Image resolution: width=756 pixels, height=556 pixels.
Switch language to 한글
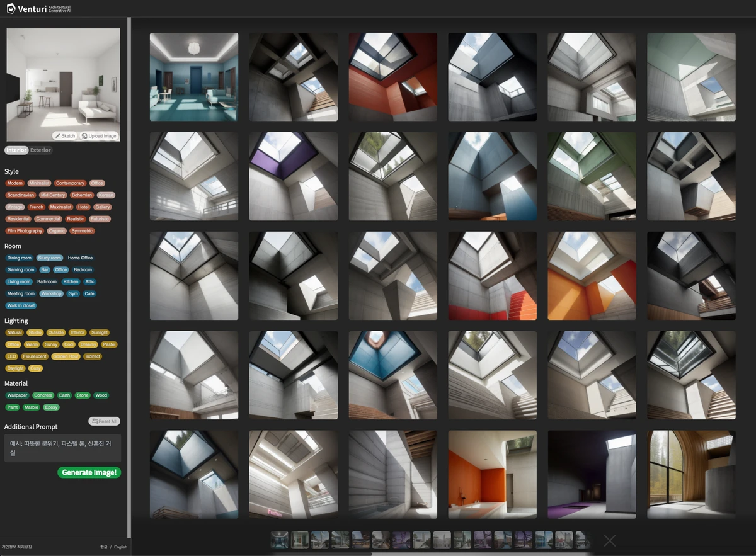(x=103, y=547)
